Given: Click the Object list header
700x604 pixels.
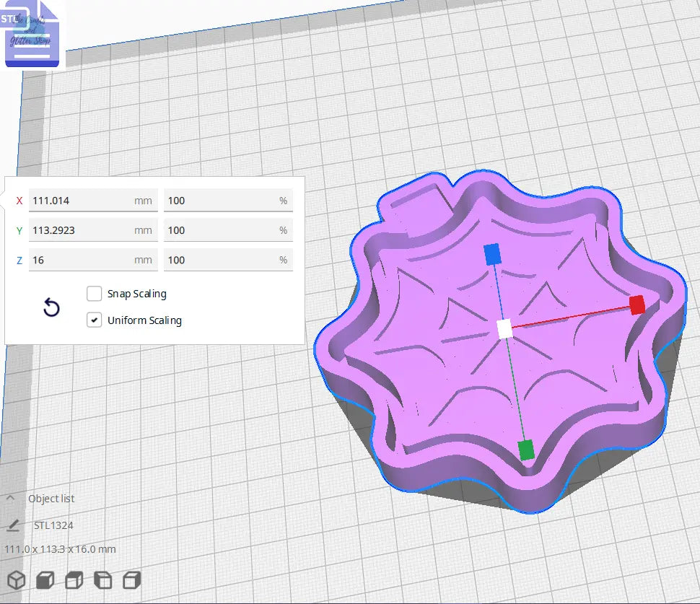Looking at the screenshot, I should point(51,498).
